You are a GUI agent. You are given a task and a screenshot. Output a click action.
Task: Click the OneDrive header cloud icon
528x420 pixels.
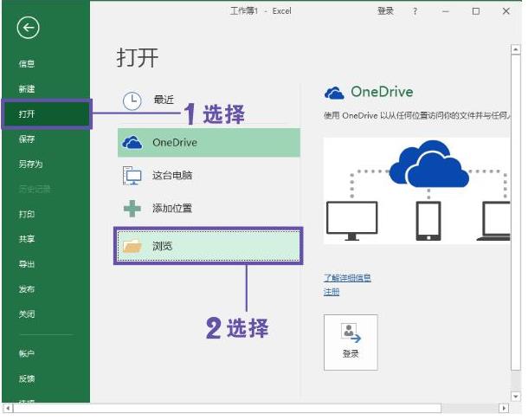[334, 93]
